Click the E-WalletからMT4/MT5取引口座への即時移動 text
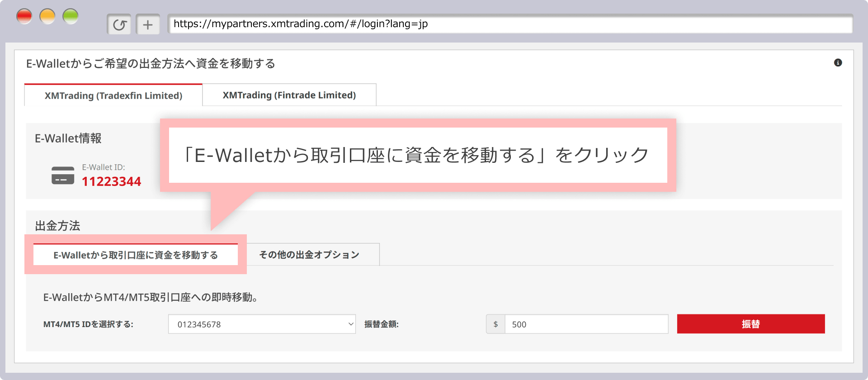Screen dimensions: 868x380 click(151, 297)
